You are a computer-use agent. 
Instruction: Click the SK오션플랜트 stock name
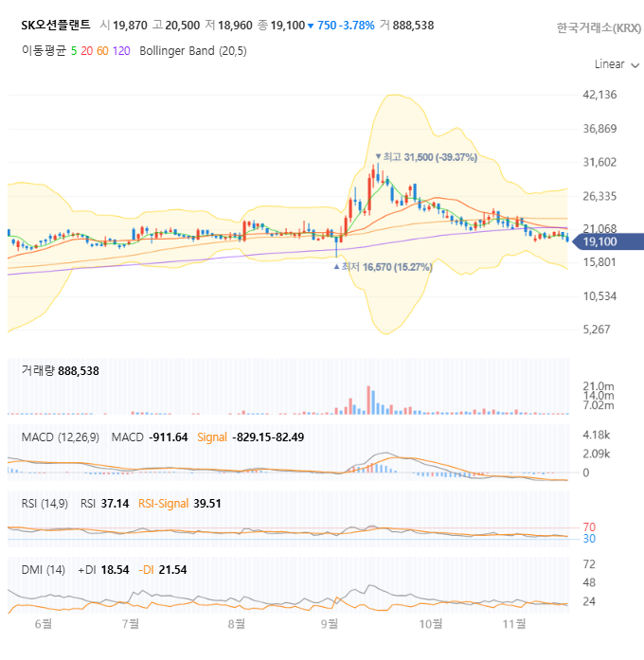pos(56,26)
